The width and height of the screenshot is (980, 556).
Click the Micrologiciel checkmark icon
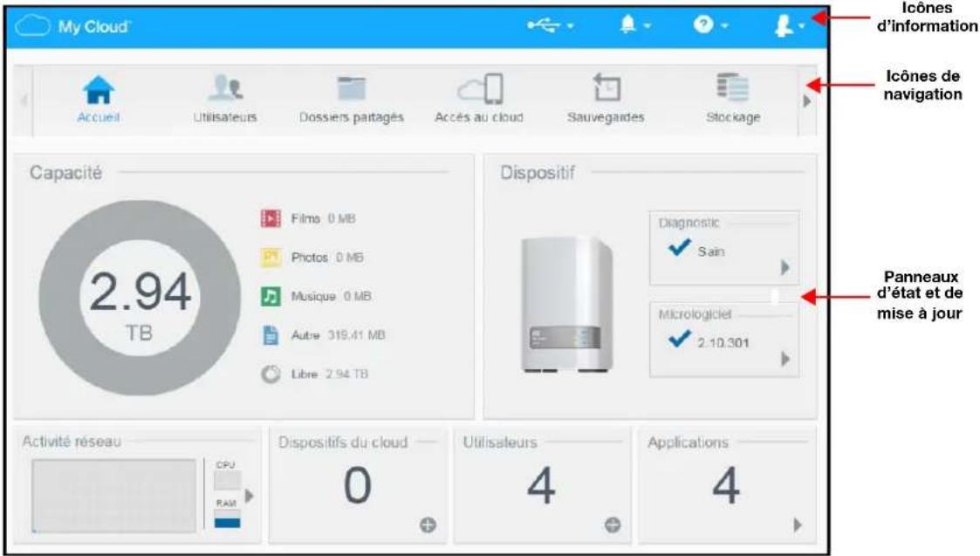(680, 339)
